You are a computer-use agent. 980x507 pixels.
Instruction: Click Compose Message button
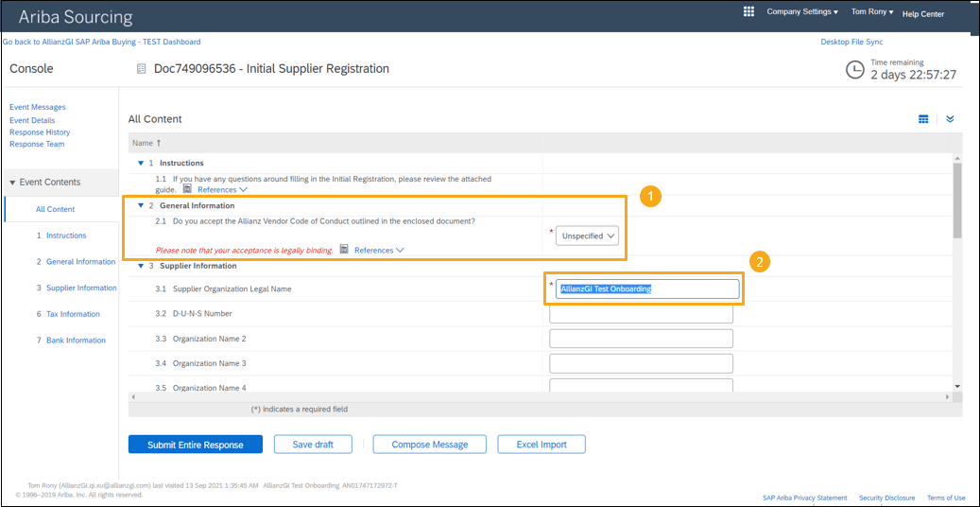429,445
